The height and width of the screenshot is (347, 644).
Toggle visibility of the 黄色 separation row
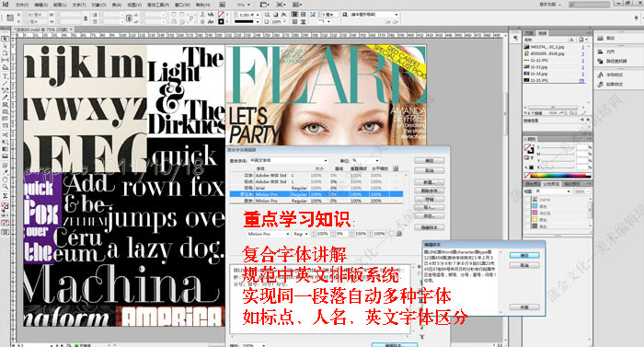[x=528, y=220]
